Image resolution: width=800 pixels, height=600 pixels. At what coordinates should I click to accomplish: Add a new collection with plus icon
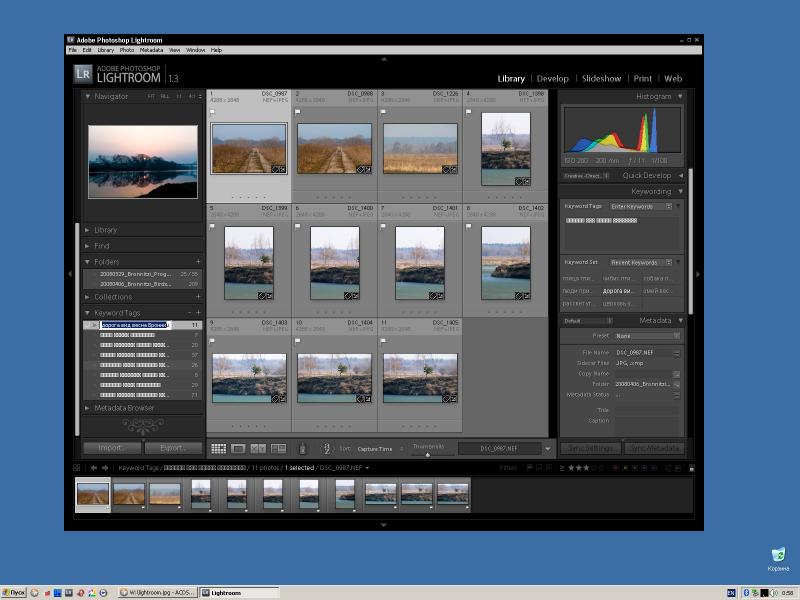198,297
